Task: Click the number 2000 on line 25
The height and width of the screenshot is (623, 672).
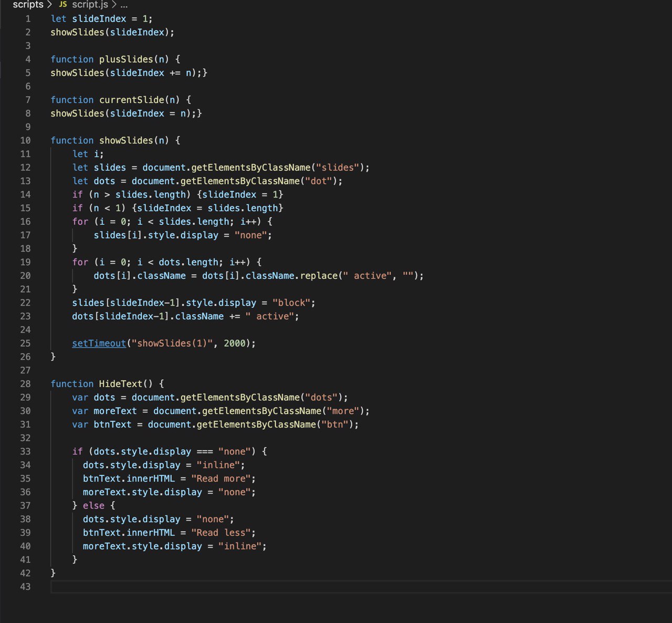Action: click(235, 343)
